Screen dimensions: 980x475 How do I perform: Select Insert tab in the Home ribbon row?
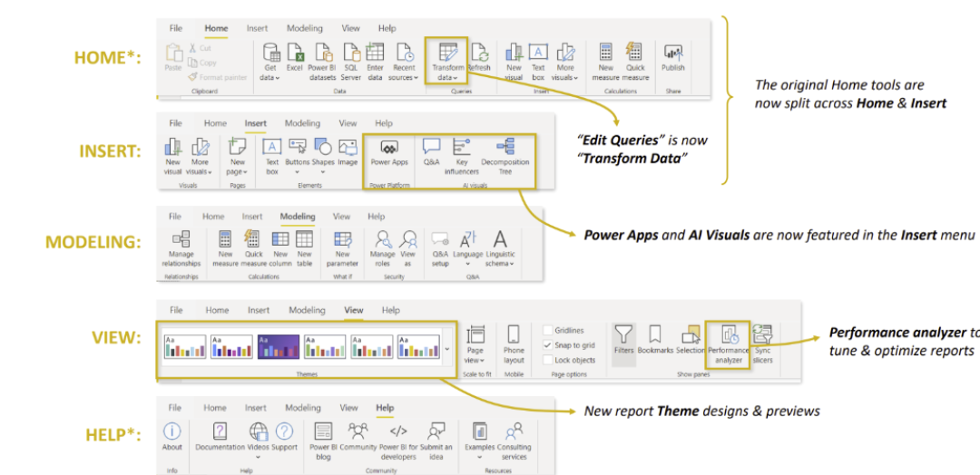point(257,28)
